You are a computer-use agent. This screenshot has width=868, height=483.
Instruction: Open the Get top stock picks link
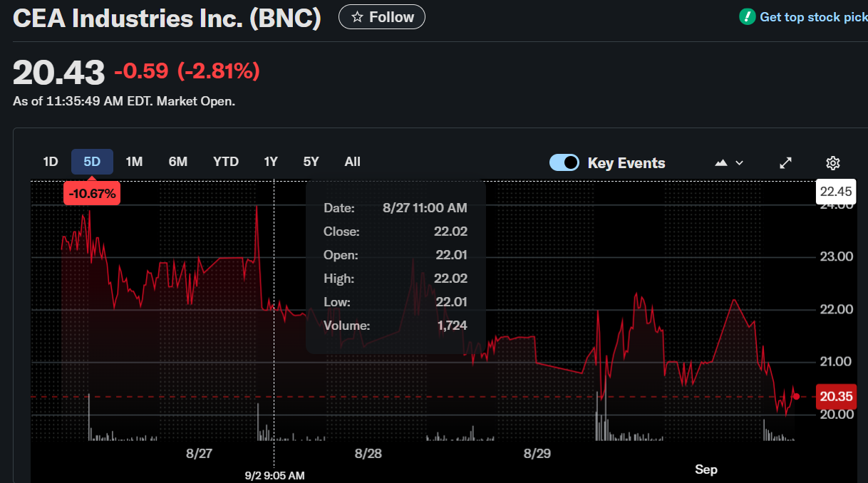(x=813, y=17)
